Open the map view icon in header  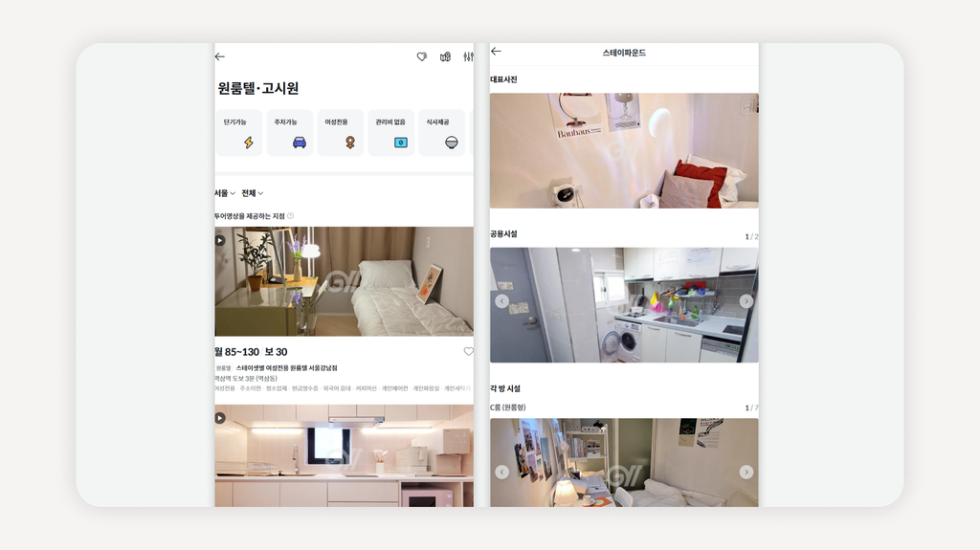445,56
